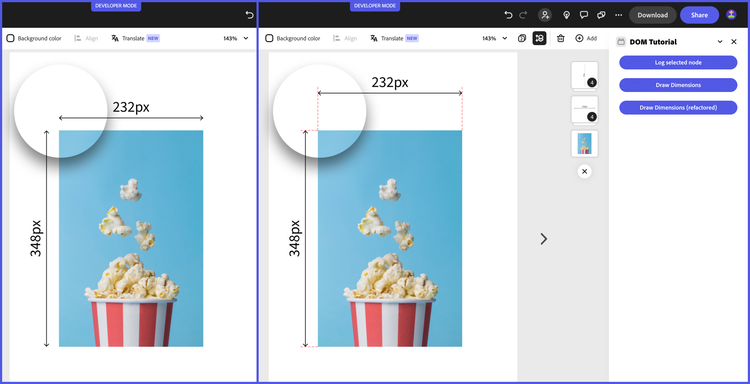Select the popcorn image on the left canvas
Screen dimensions: 750x384
click(131, 238)
